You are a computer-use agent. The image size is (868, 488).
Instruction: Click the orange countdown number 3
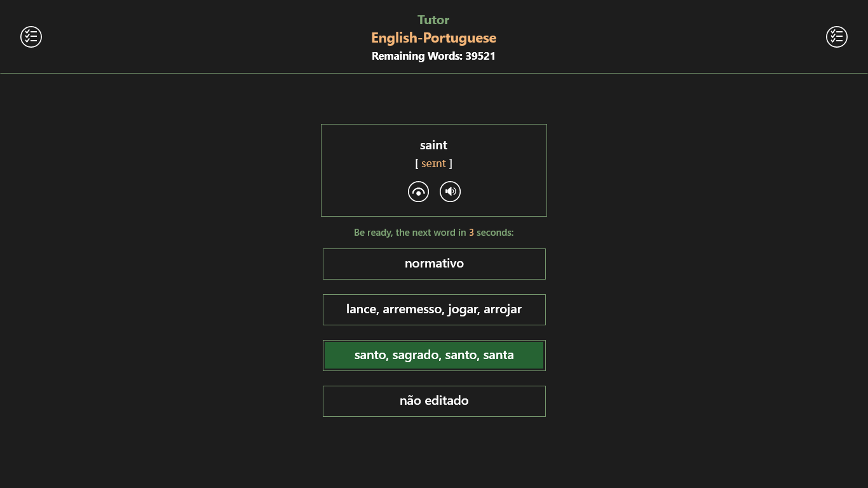click(x=471, y=233)
